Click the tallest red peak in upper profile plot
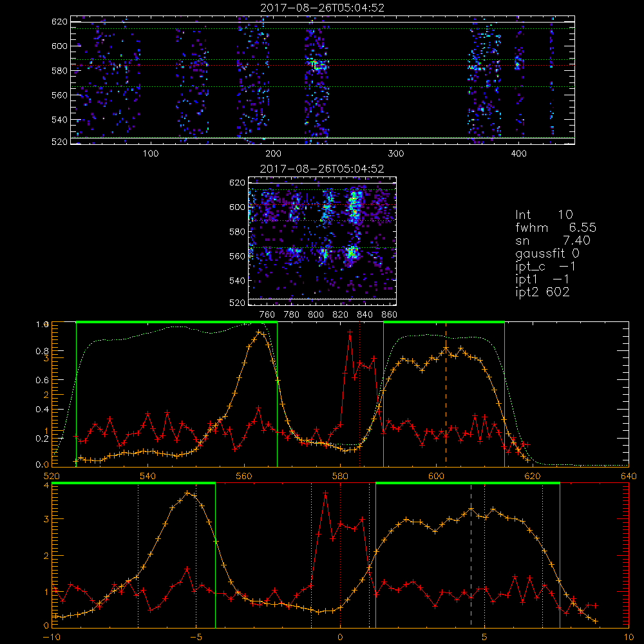 [350, 332]
